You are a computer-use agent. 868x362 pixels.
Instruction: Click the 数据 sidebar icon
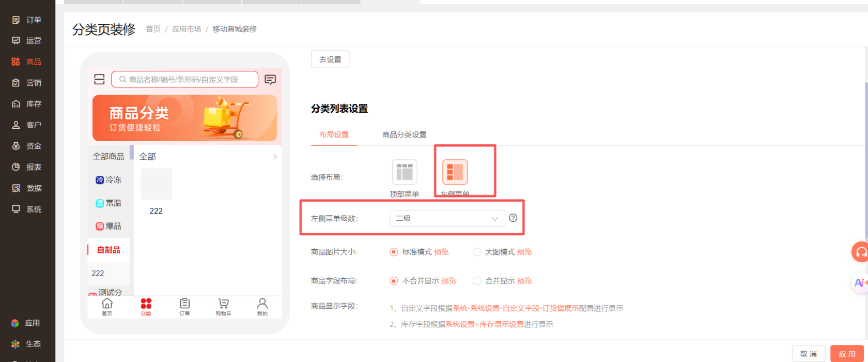click(x=16, y=188)
